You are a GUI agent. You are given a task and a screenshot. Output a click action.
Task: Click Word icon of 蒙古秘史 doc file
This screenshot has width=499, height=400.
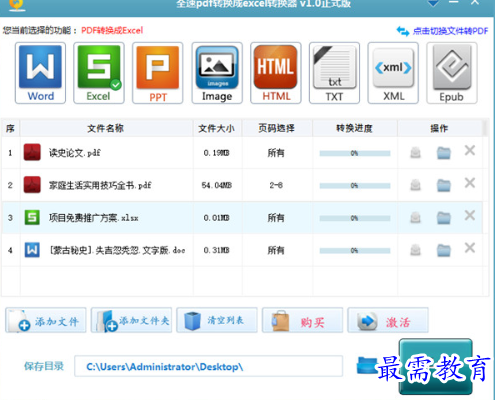pos(32,250)
